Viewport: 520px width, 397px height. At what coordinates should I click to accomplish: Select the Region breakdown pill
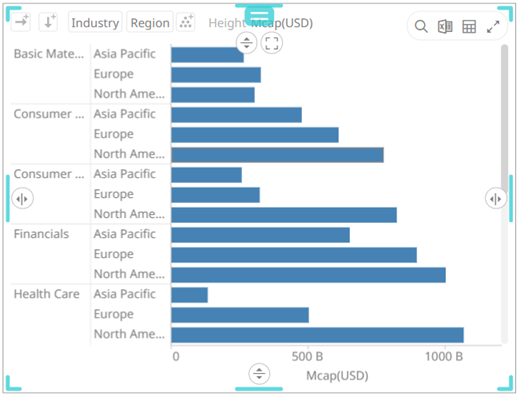150,22
